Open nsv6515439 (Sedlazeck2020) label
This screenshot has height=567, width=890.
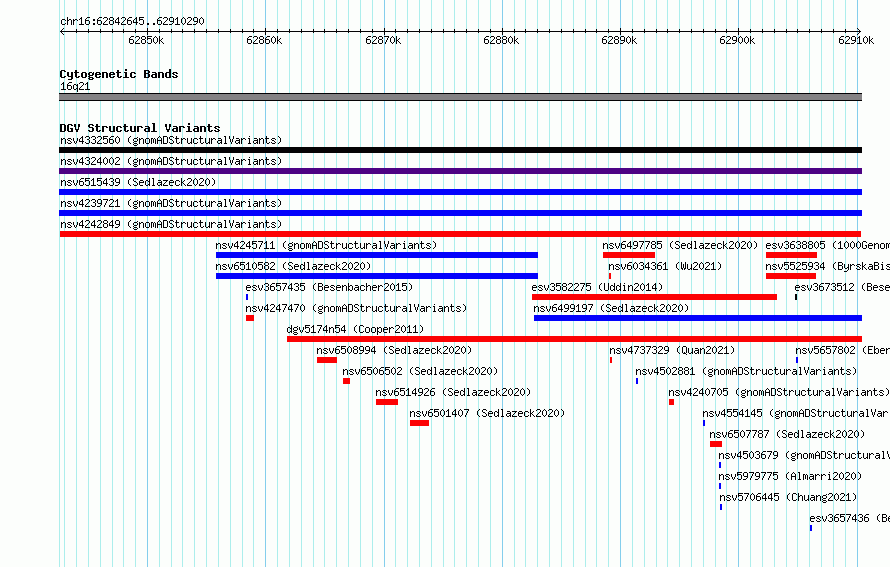point(138,182)
